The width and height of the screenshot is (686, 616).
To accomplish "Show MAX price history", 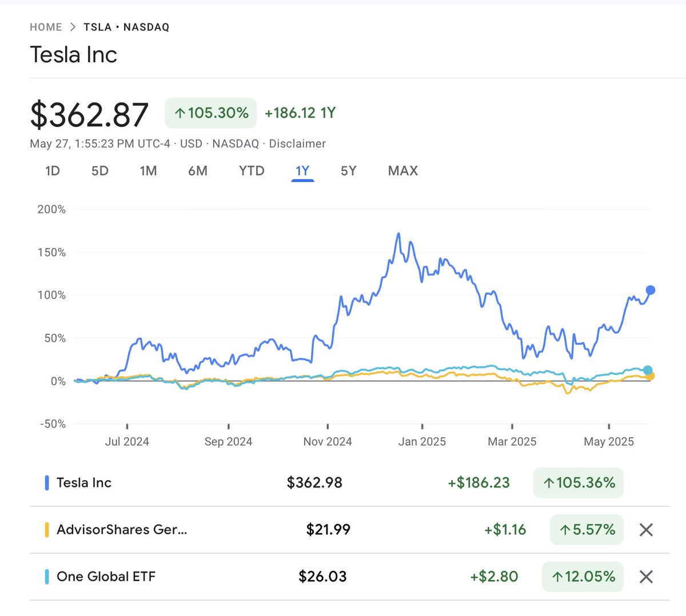I will coord(403,171).
